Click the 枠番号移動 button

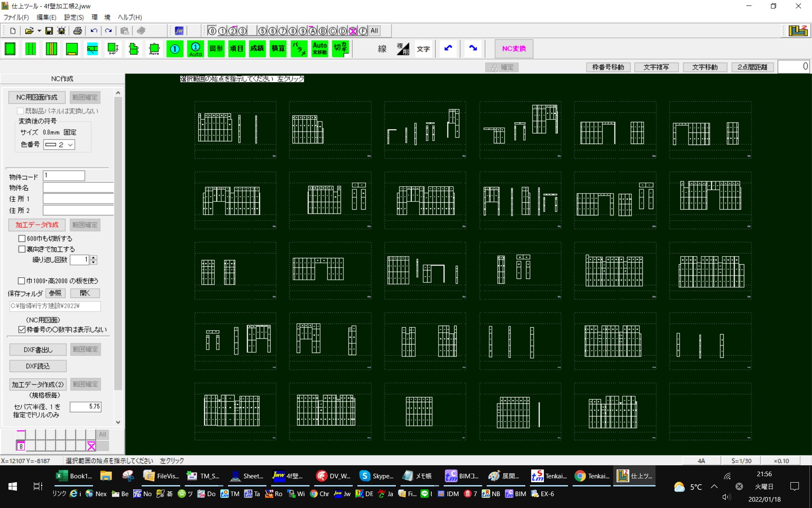608,67
